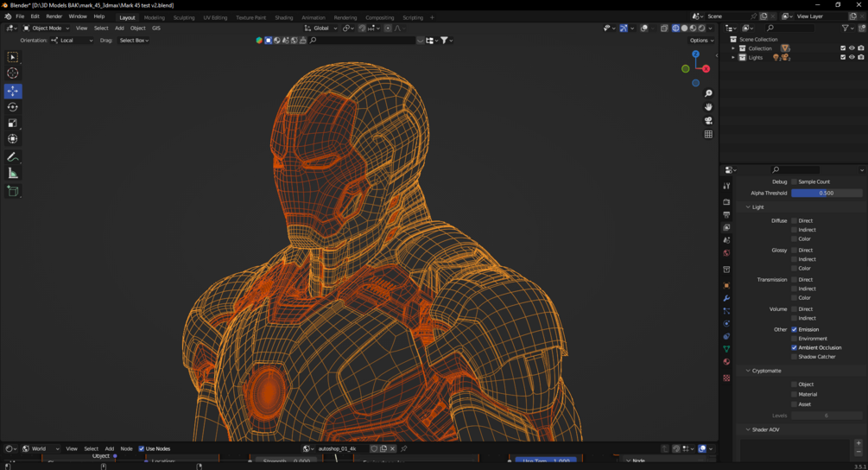The height and width of the screenshot is (470, 868).
Task: Enable Transmission Color pass
Action: [794, 298]
